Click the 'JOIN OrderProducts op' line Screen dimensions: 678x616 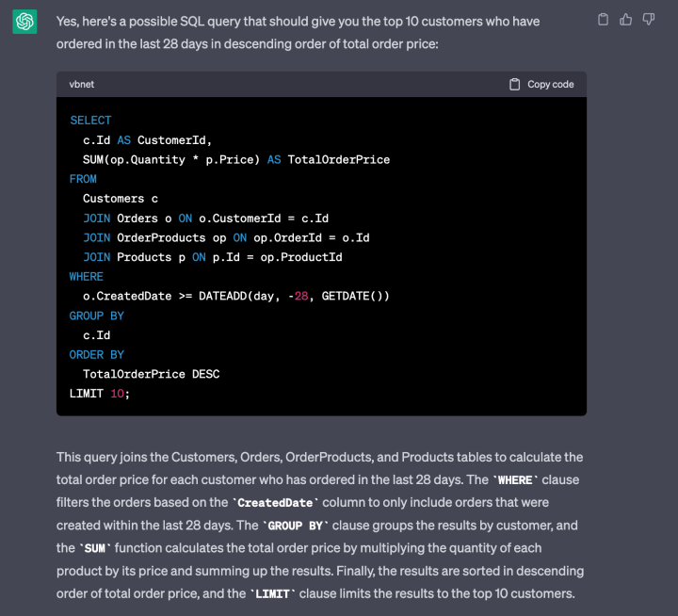coord(226,237)
